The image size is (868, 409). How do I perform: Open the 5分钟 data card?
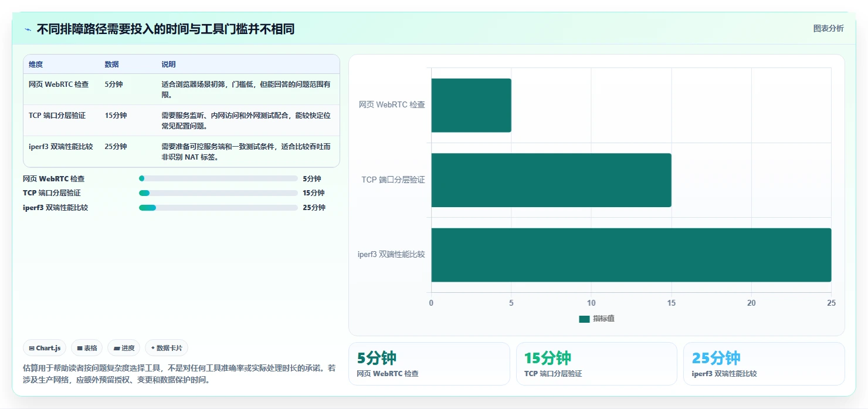pos(429,364)
